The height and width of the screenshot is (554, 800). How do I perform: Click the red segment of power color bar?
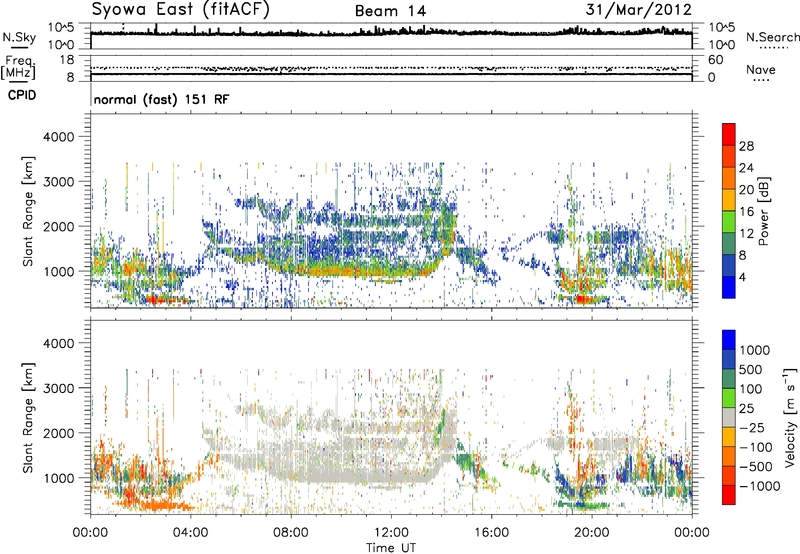(x=729, y=134)
